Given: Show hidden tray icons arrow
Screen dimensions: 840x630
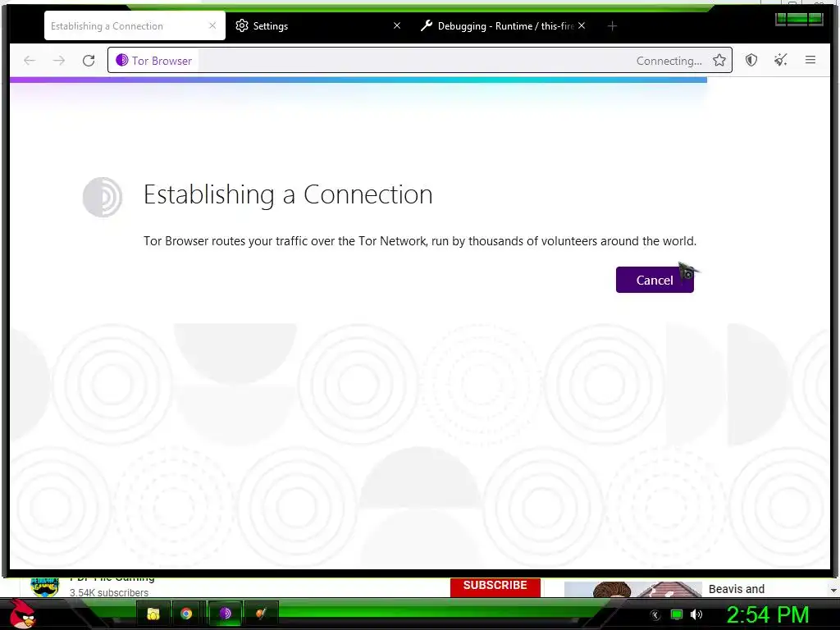Looking at the screenshot, I should (x=655, y=615).
